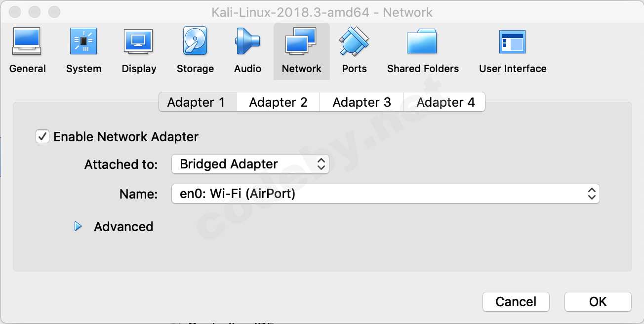Select the Adapter 1 tab

[196, 102]
